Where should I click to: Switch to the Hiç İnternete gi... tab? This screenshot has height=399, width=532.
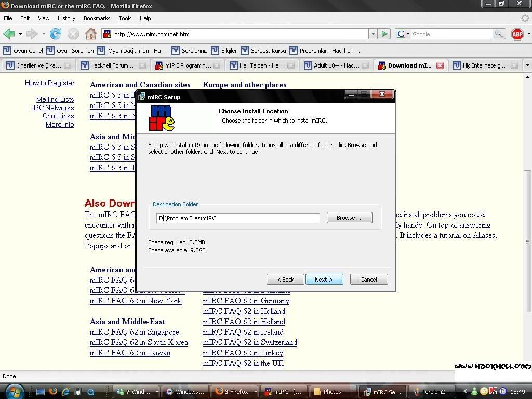(485, 65)
